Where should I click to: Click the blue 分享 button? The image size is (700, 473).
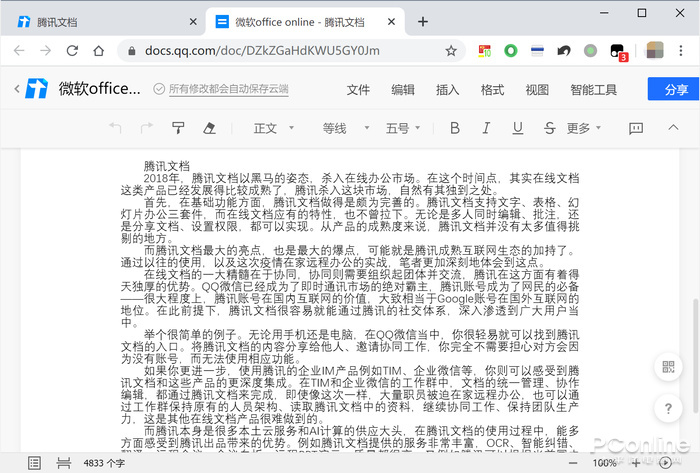point(675,90)
